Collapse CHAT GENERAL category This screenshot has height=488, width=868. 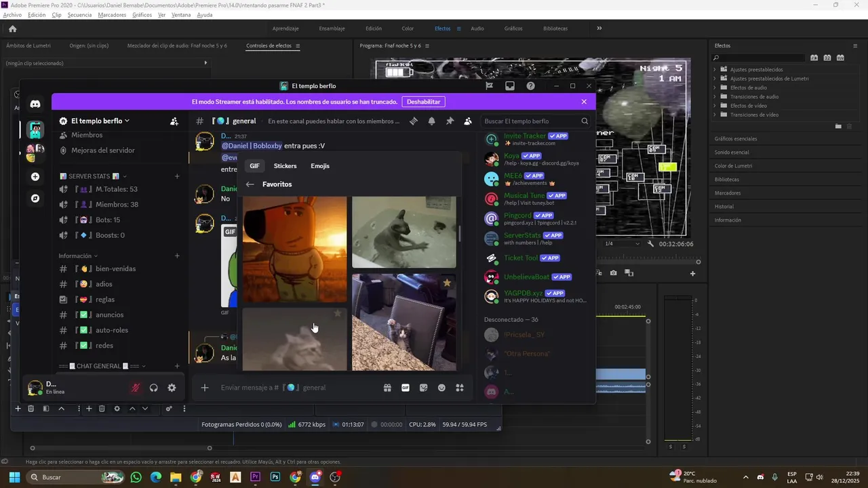pyautogui.click(x=102, y=366)
